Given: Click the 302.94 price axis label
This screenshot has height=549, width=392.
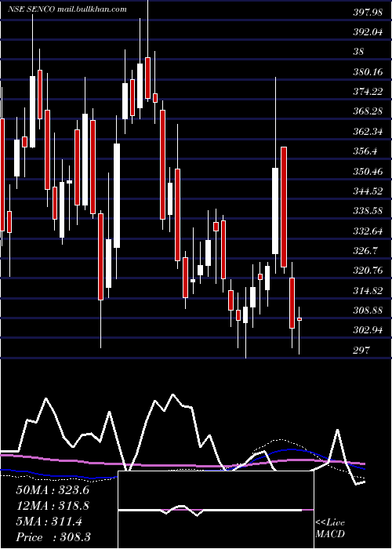Looking at the screenshot, I should [x=368, y=330].
